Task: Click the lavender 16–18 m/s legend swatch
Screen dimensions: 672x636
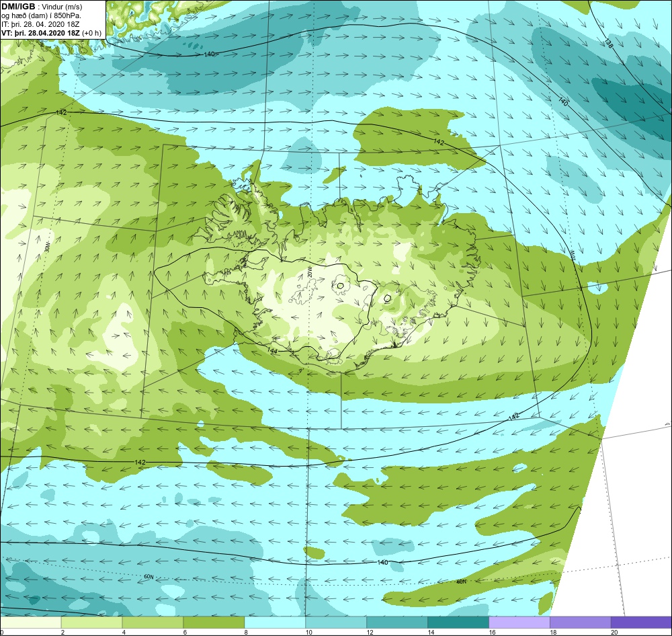Action: [x=519, y=622]
